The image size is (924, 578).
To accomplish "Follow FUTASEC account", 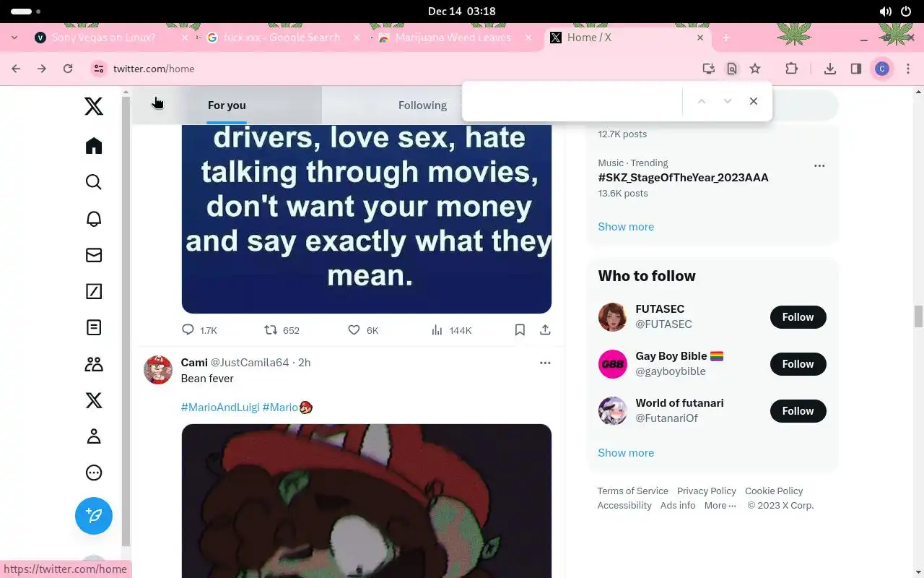I will click(798, 317).
